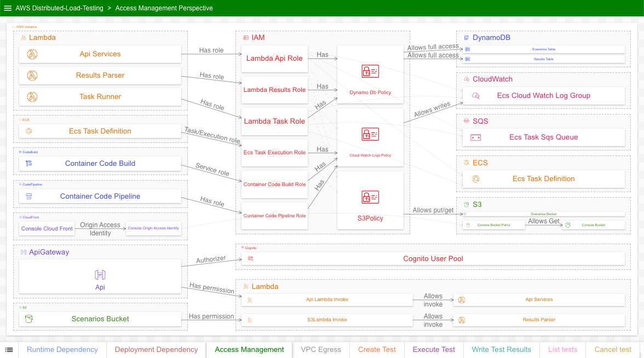Click the Cognito User Pool icon
The width and height of the screenshot is (644, 358).
click(251, 258)
